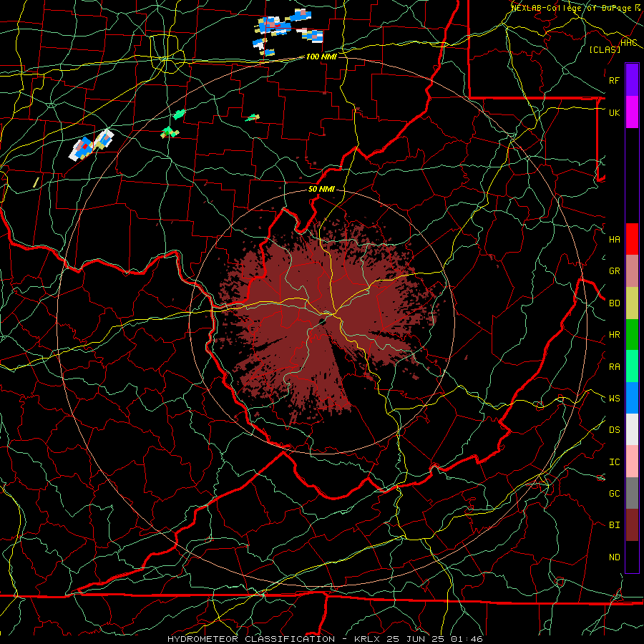Screen dimensions: 644x644
Task: Pick the RA light green swatch
Action: 632,366
